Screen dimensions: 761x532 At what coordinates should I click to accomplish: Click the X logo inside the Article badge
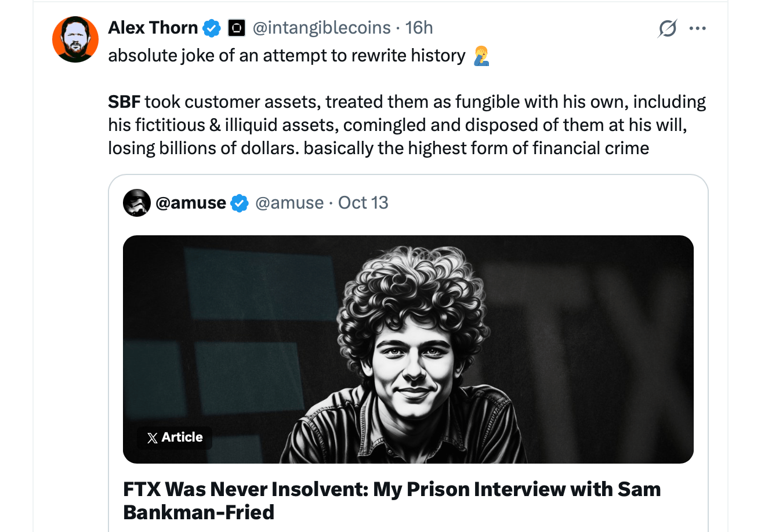tap(152, 438)
